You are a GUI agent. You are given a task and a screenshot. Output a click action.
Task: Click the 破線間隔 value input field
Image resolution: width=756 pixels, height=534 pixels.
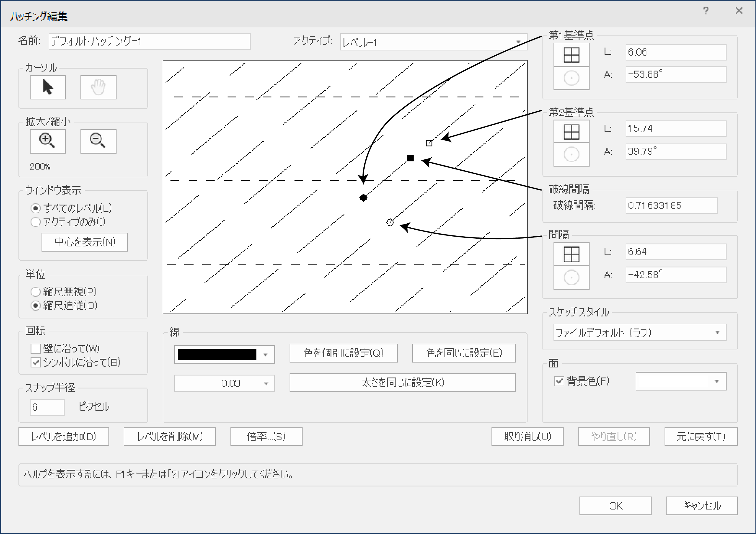tap(671, 206)
